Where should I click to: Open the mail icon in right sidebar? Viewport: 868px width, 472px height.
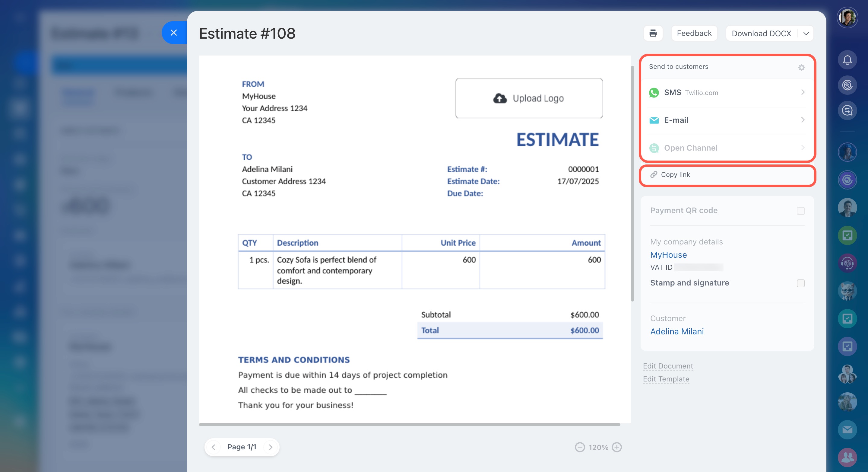[x=847, y=429]
